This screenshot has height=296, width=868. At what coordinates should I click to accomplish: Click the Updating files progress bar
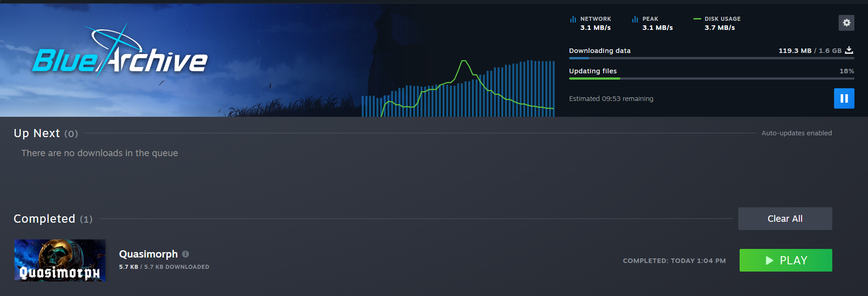coord(712,78)
